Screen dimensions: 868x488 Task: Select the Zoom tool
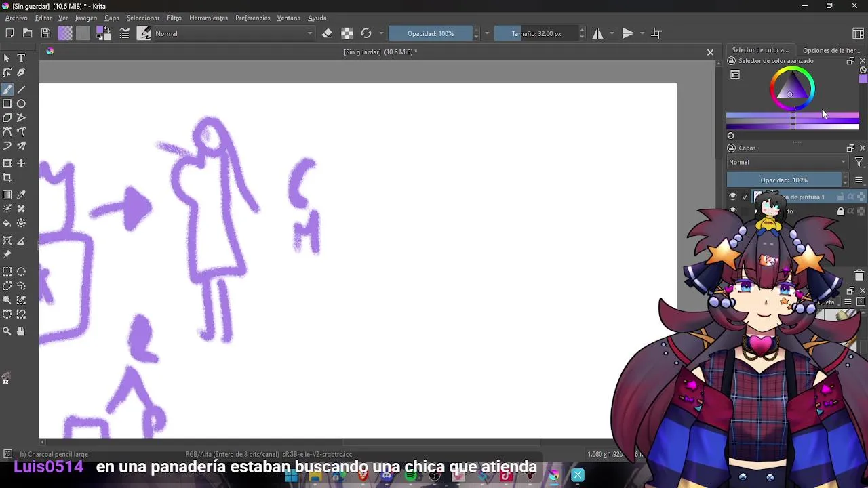7,331
